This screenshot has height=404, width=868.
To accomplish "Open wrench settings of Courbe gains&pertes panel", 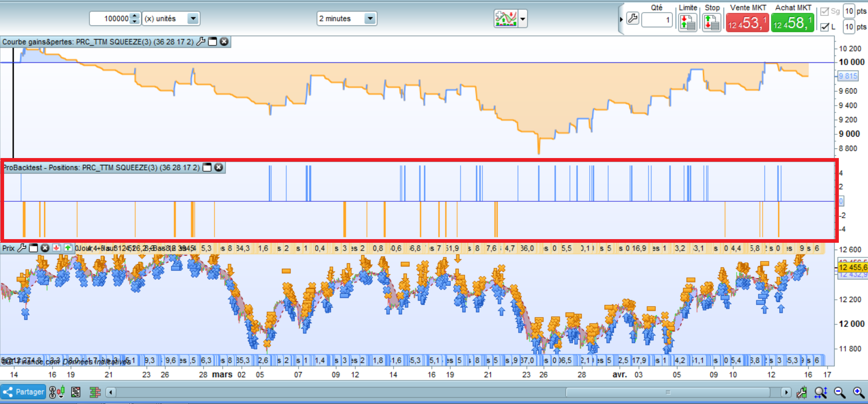I will [200, 41].
